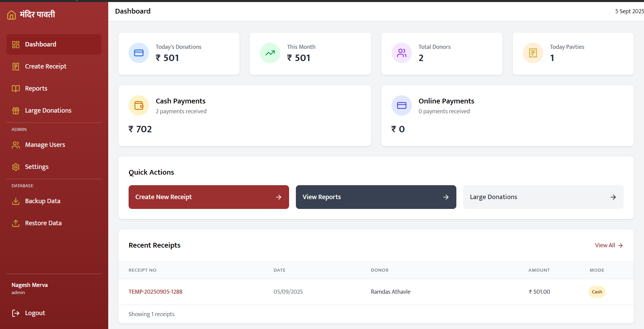This screenshot has width=644, height=329.
Task: Select Backup Data under Database
Action: coord(42,201)
